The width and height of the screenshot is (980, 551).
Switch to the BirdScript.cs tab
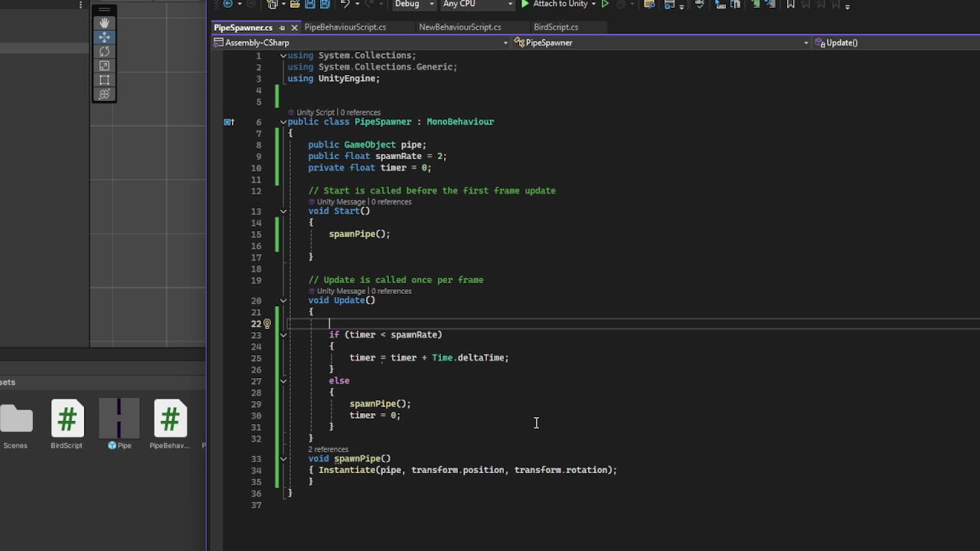556,28
